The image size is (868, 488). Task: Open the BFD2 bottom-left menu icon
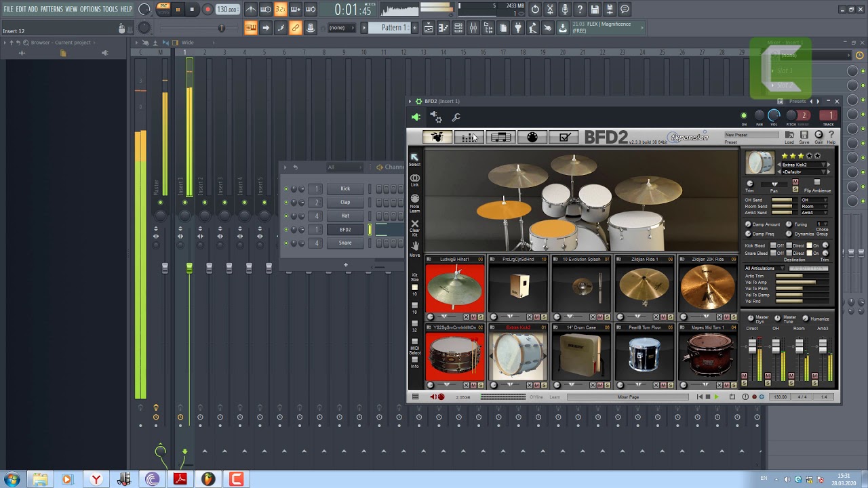coord(415,397)
